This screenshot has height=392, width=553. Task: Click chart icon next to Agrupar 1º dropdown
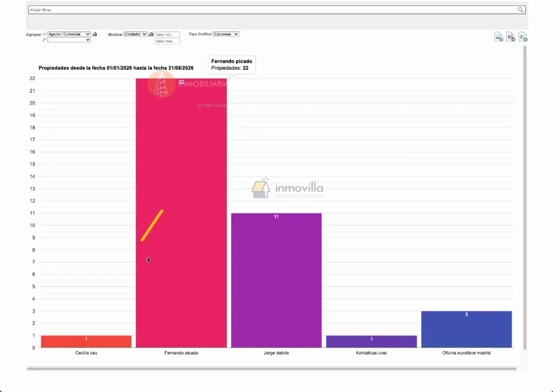(95, 34)
